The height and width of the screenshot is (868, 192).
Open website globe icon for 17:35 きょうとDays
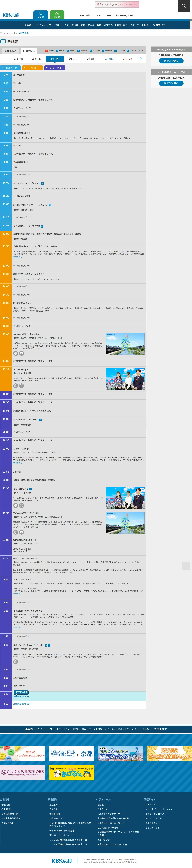click(16, 386)
